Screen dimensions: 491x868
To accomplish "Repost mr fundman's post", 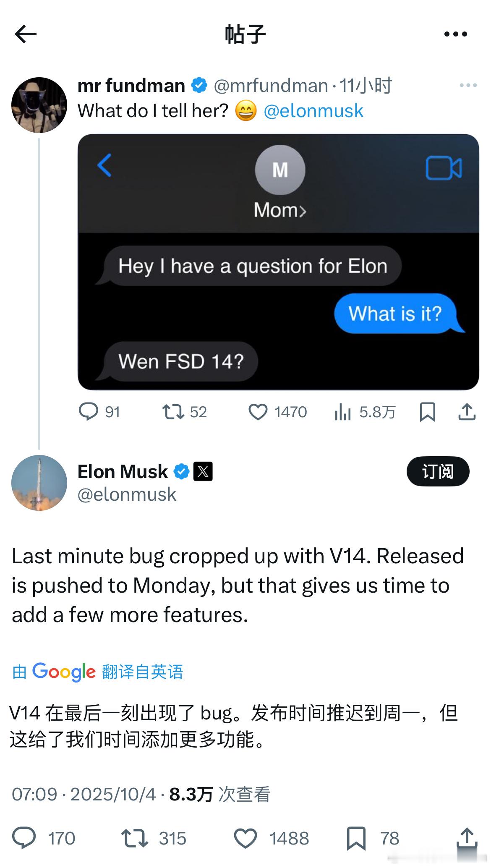I will pos(173,412).
